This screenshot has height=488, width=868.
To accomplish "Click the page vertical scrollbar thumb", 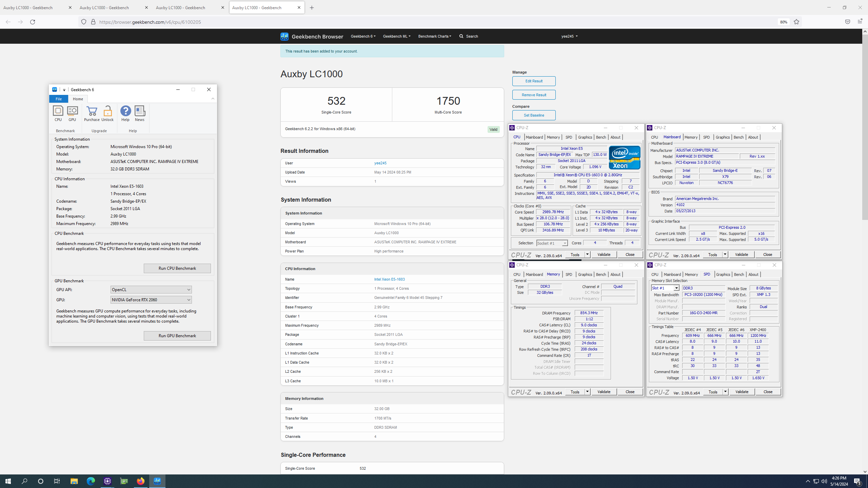I will tap(865, 127).
